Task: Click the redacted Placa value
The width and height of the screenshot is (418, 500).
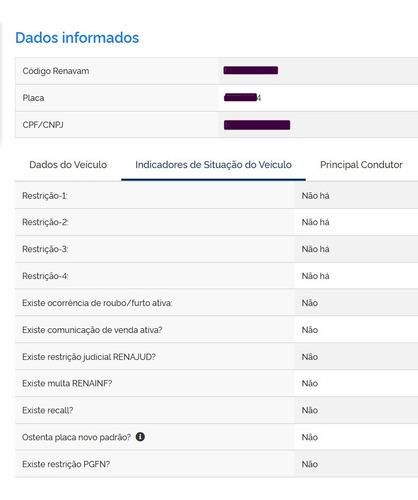Action: (242, 98)
